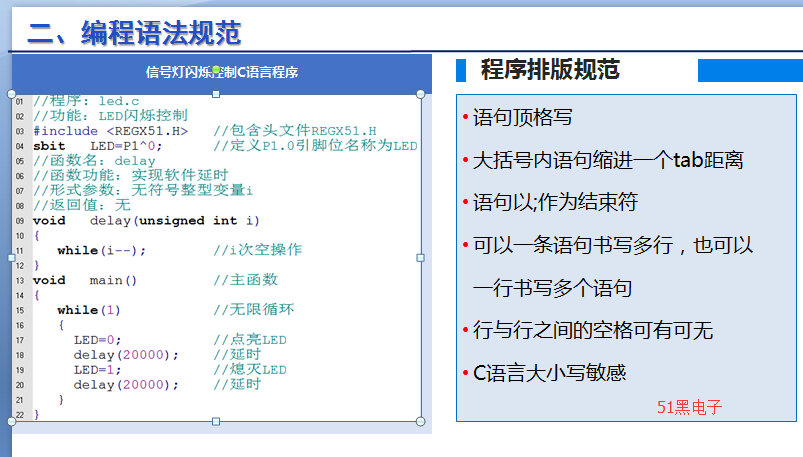Click the line number 22
The image size is (803, 457).
click(x=19, y=415)
